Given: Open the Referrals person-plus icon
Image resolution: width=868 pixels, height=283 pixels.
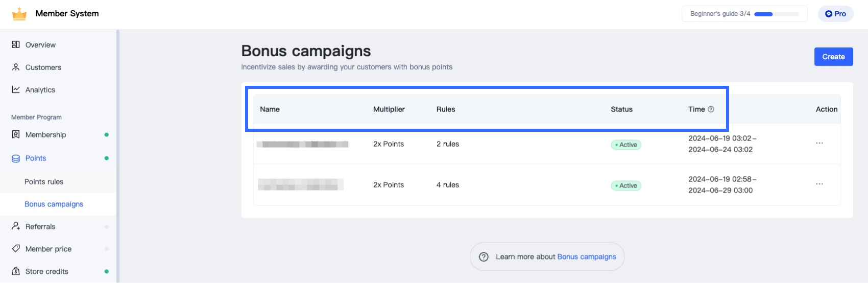Looking at the screenshot, I should [x=16, y=226].
